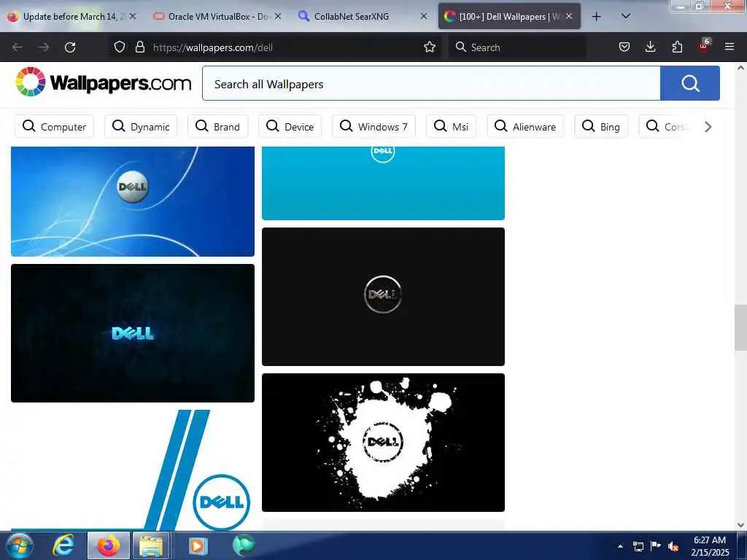Open white paint splatter Dell wallpaper
Viewport: 747px width, 560px height.
(383, 443)
